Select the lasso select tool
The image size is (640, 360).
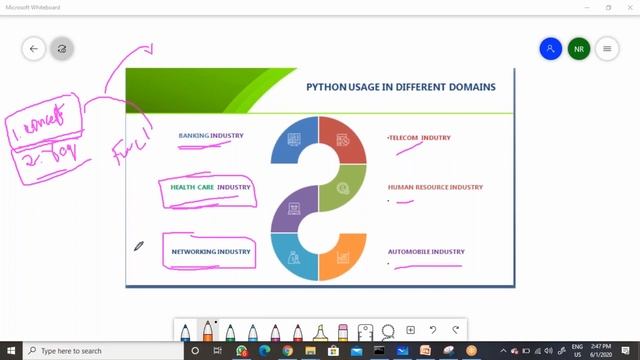[x=388, y=332]
